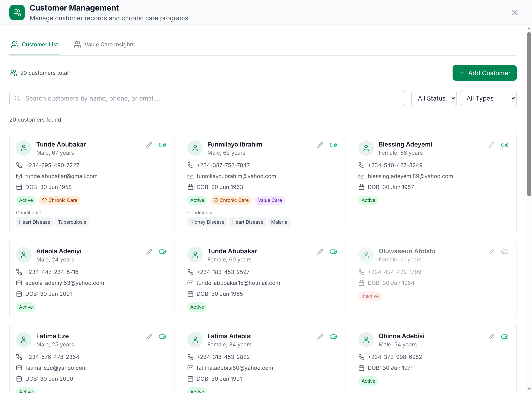Expand the All Types filter dropdown
The width and height of the screenshot is (532, 399).
(488, 98)
